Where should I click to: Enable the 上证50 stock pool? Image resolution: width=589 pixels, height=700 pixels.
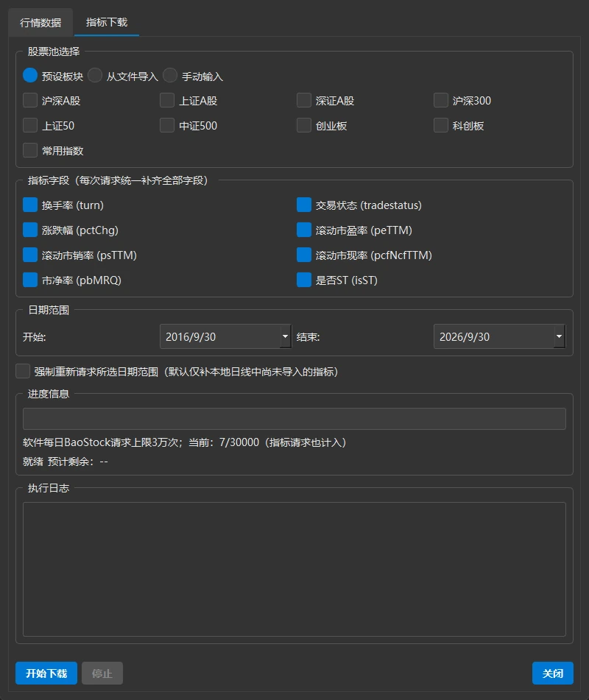30,125
